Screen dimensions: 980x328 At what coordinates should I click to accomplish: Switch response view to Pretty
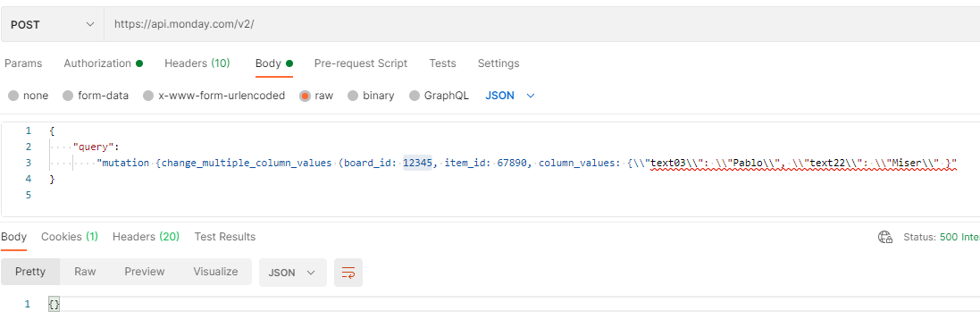(30, 272)
